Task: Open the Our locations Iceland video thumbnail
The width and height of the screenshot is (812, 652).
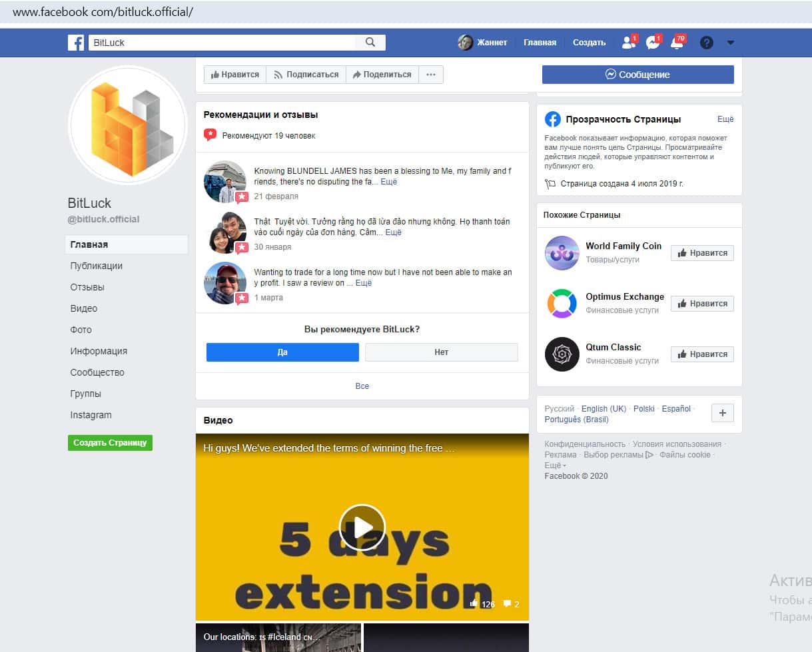Action: (278, 637)
